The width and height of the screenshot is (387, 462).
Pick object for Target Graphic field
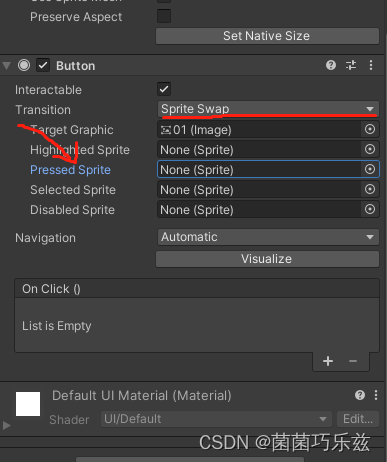(370, 129)
